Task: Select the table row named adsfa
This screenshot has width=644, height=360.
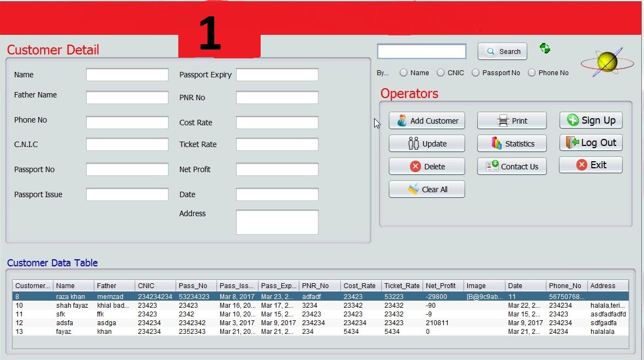Action: pyautogui.click(x=320, y=322)
